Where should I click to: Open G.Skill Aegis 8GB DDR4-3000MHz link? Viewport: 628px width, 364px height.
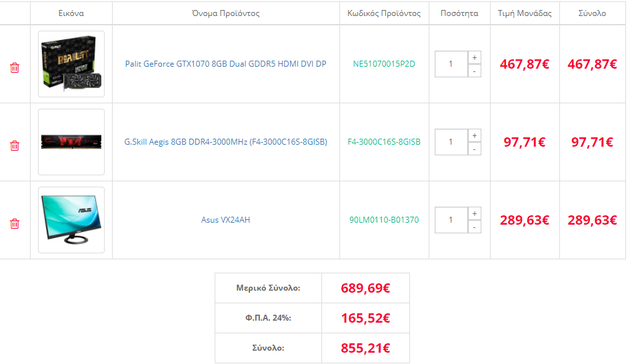pyautogui.click(x=226, y=142)
